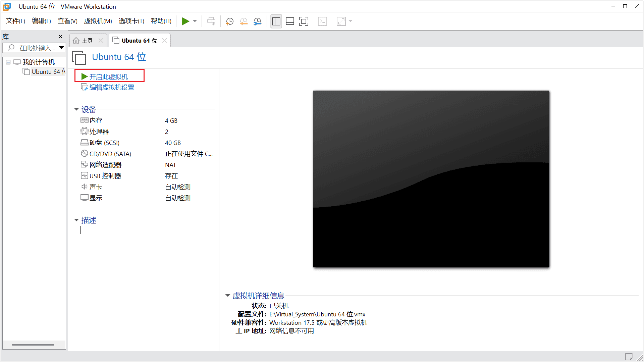Image resolution: width=644 pixels, height=362 pixels.
Task: Collapse the 我的计算机 tree node
Action: [x=8, y=62]
